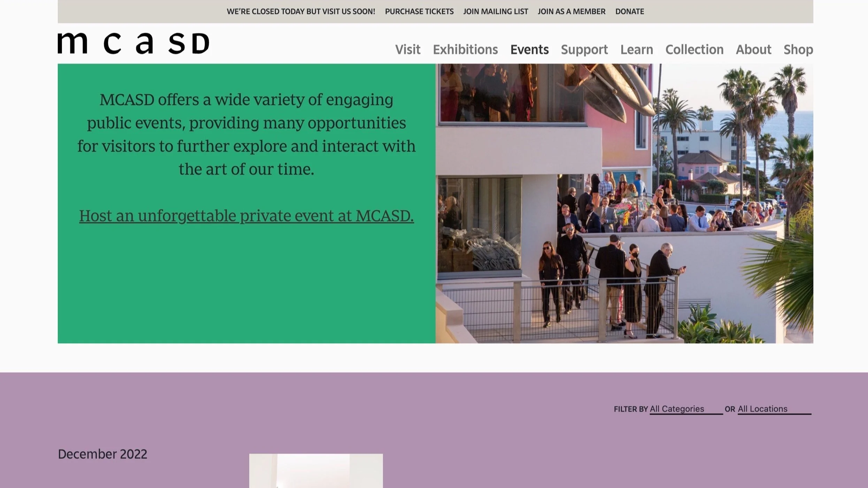Click Purchase Tickets in top bar
The width and height of the screenshot is (868, 488).
click(419, 11)
